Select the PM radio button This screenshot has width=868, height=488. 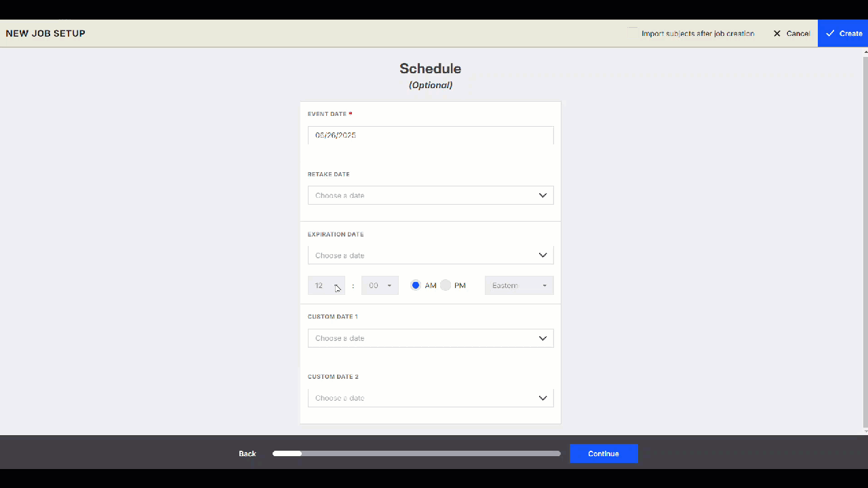tap(446, 285)
